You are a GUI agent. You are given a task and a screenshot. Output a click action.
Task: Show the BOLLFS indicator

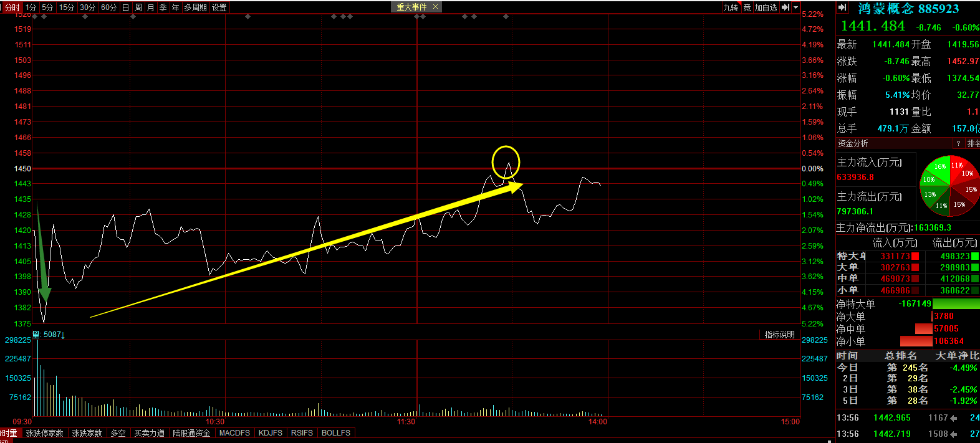(335, 433)
